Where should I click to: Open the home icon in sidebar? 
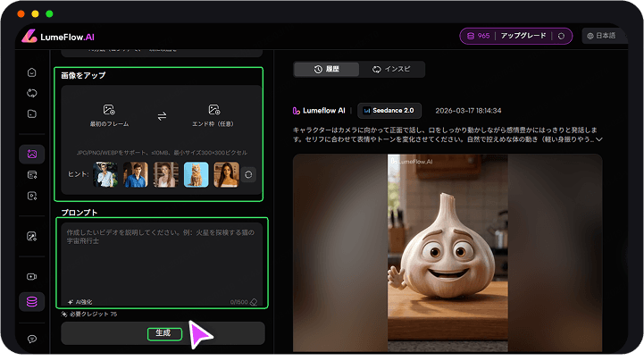pos(31,72)
